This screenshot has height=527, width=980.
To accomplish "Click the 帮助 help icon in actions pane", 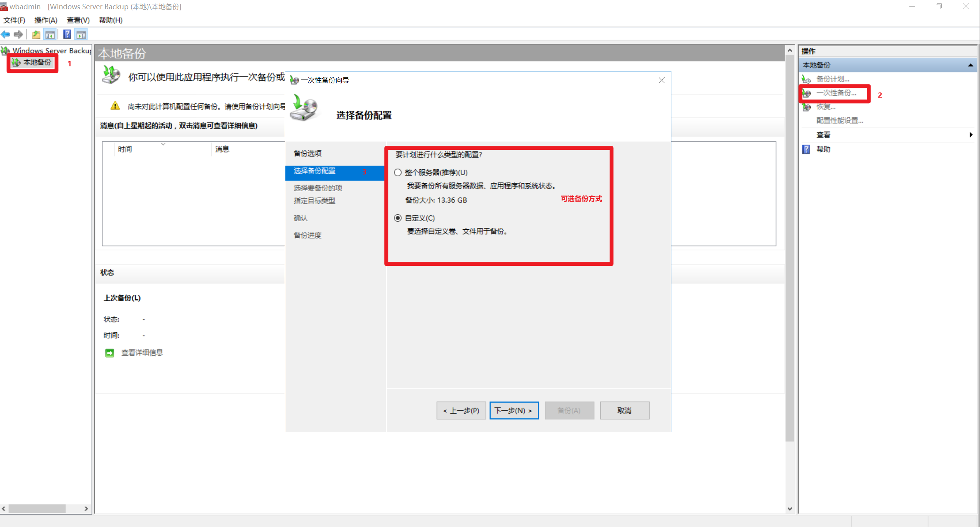I will tap(806, 149).
